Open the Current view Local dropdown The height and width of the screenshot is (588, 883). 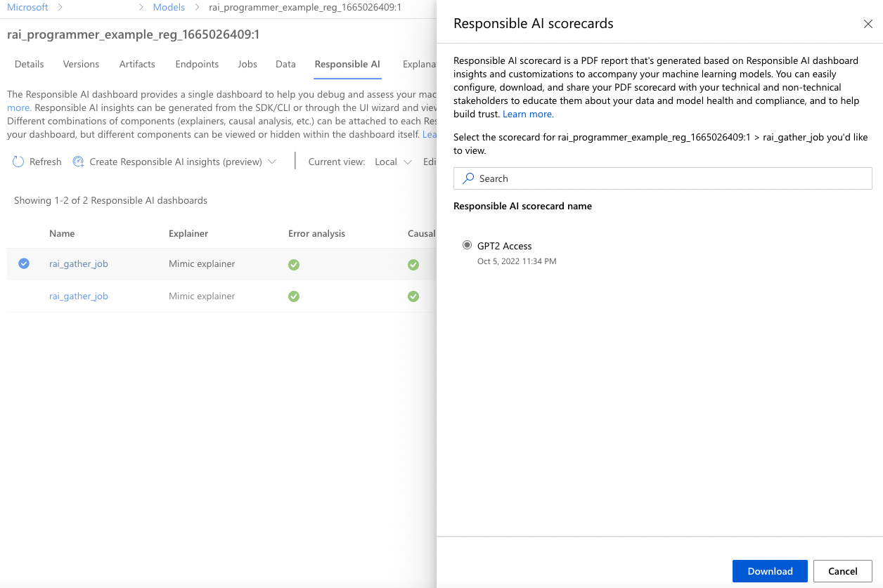(x=394, y=162)
